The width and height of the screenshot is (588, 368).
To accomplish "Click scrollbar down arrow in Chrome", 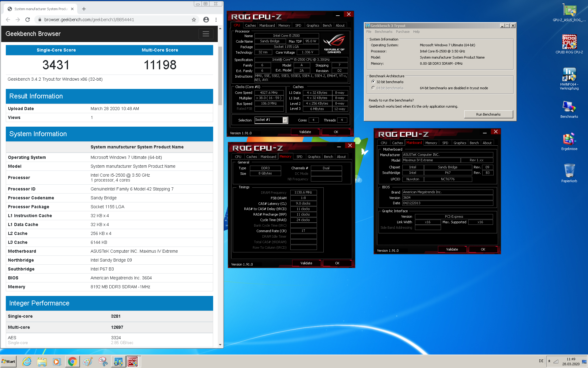I will coord(220,344).
